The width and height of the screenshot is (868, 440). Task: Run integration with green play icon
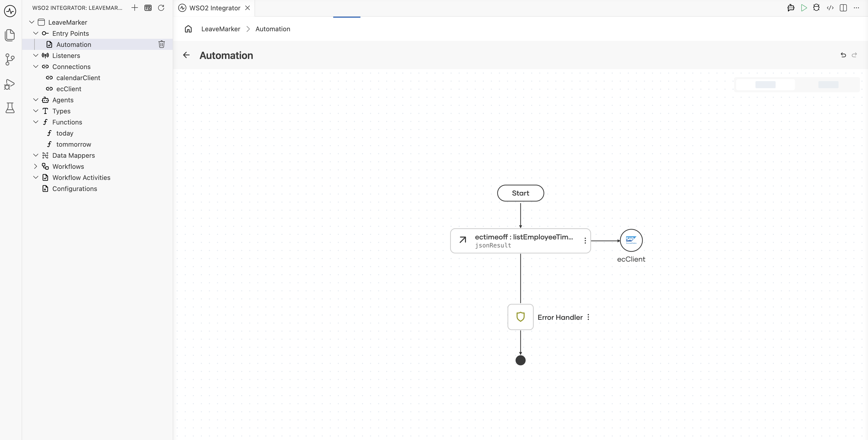point(804,8)
